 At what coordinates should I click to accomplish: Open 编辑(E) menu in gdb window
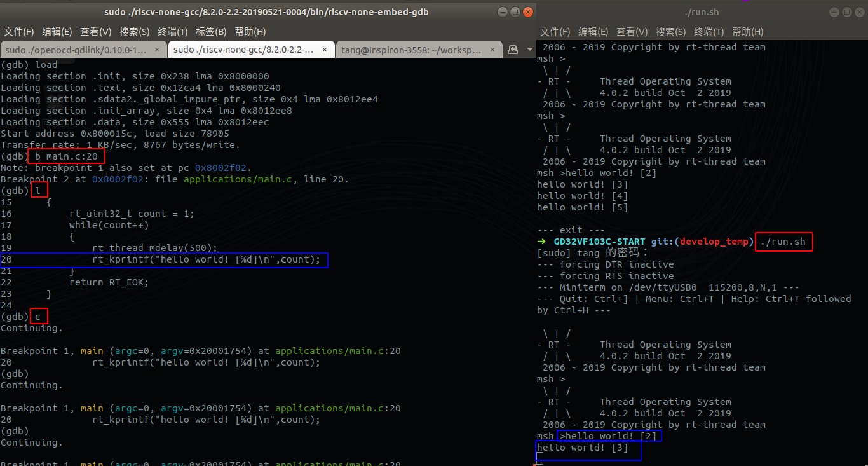[x=57, y=32]
